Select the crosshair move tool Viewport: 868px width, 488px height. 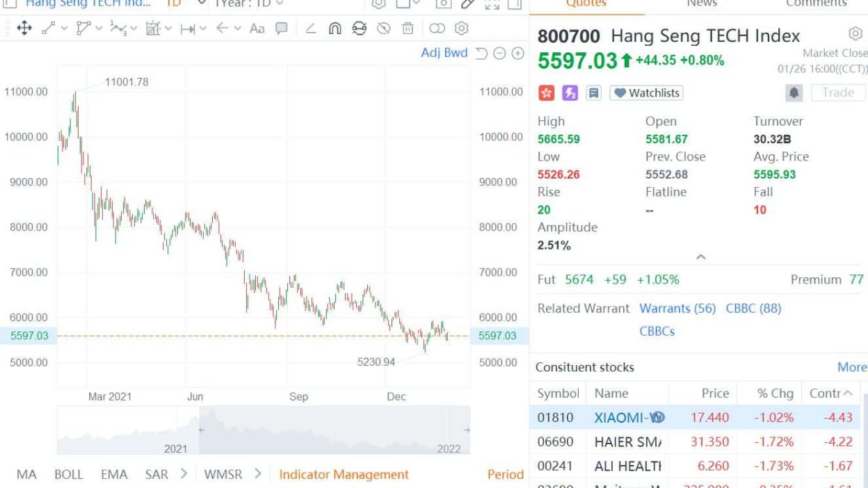pyautogui.click(x=24, y=29)
